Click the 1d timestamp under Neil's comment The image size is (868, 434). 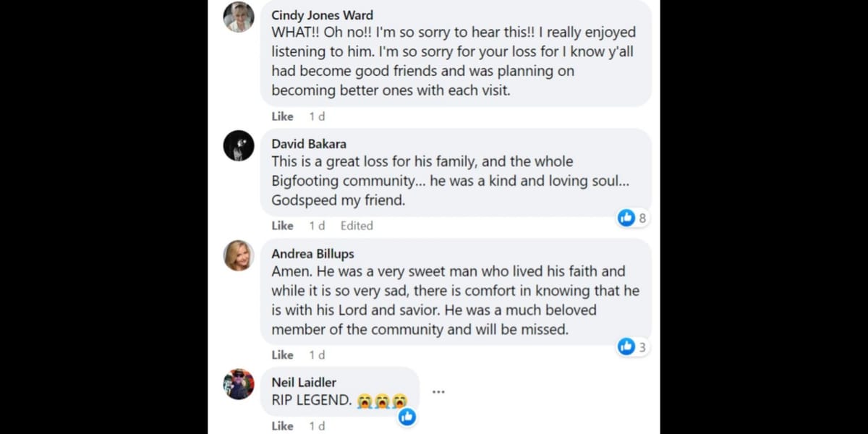(317, 426)
